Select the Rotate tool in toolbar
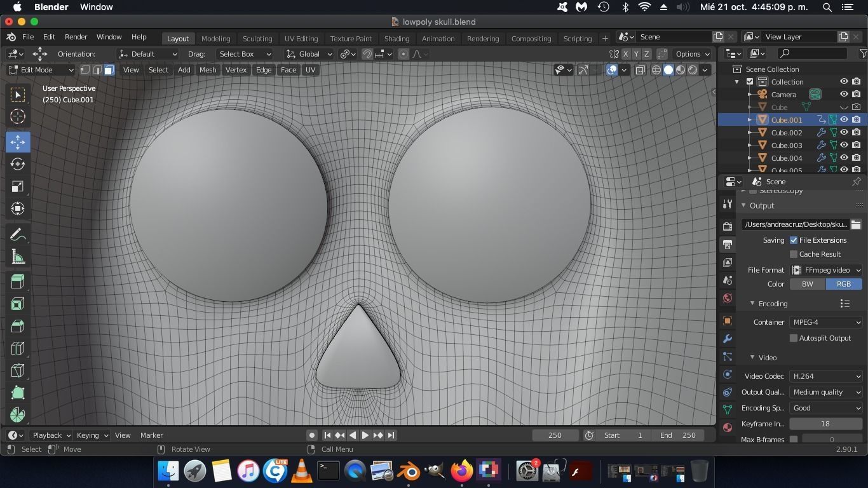The width and height of the screenshot is (868, 488). click(18, 164)
